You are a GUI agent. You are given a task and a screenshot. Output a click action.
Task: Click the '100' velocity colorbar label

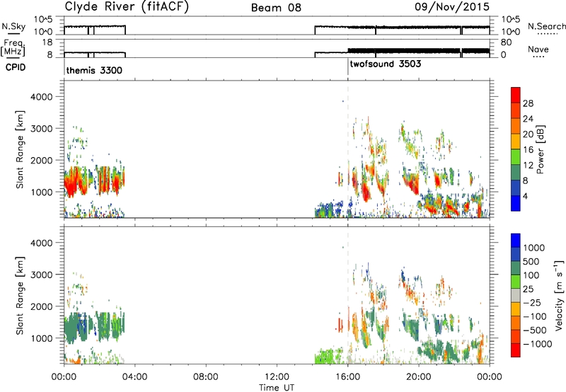(532, 275)
